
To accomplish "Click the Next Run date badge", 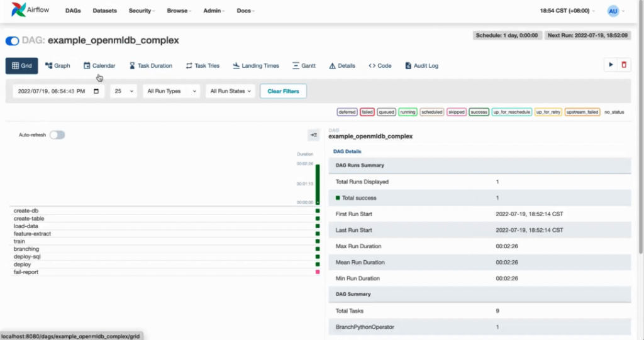I will click(587, 35).
